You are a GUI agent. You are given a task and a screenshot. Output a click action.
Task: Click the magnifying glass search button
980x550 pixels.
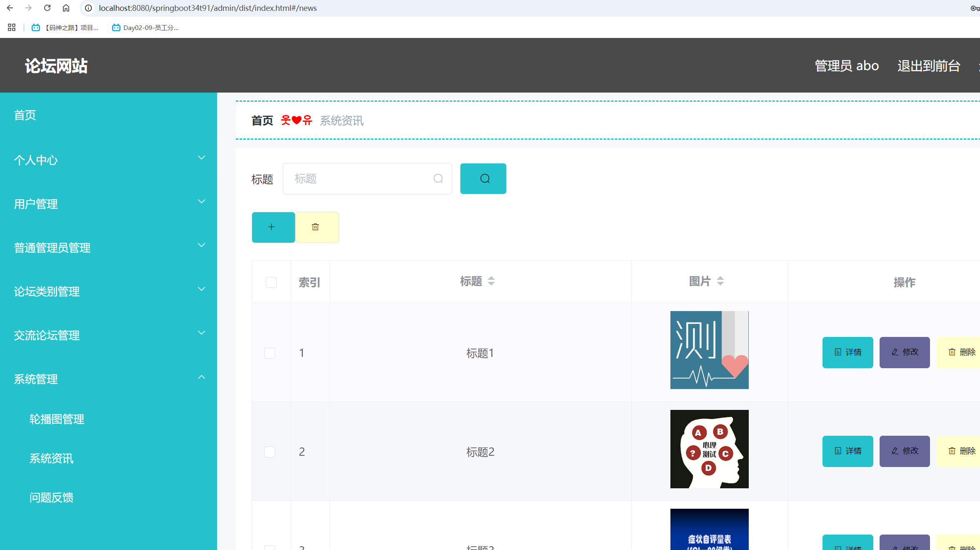(x=483, y=178)
